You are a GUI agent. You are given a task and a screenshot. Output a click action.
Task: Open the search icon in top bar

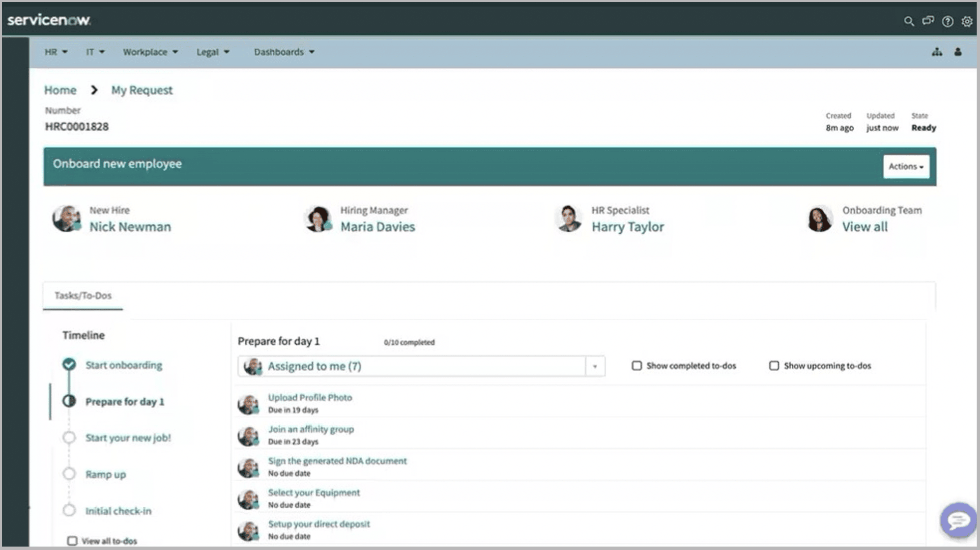[910, 20]
